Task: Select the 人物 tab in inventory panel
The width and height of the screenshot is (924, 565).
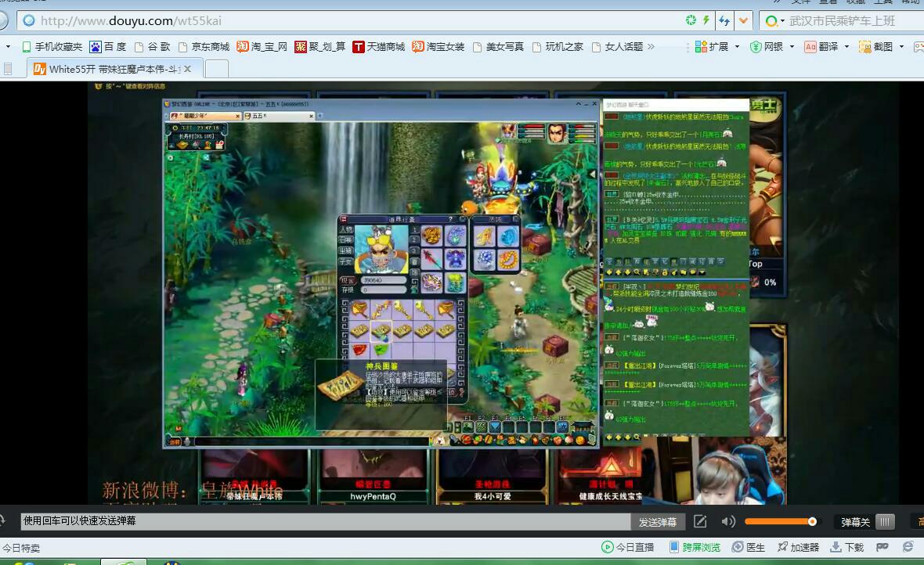Action: [346, 230]
